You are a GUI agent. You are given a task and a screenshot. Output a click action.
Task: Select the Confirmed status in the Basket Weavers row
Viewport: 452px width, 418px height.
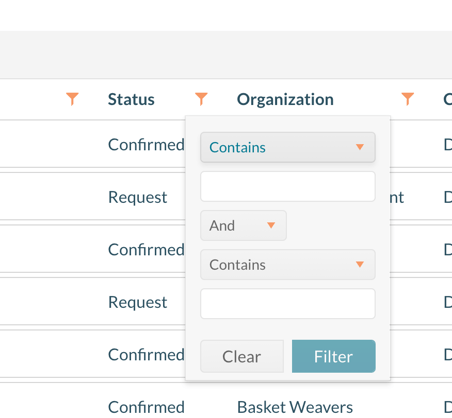[x=146, y=407]
